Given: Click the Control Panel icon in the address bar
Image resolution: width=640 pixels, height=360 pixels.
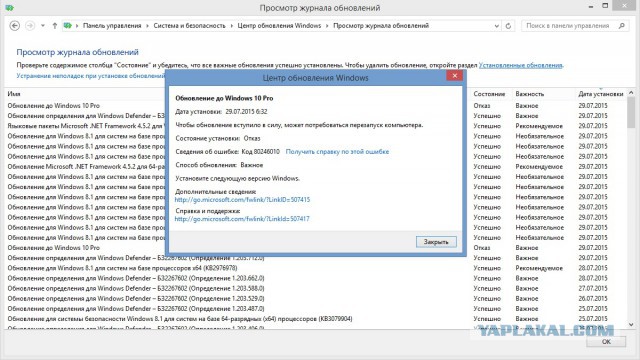Looking at the screenshot, I should (x=67, y=26).
